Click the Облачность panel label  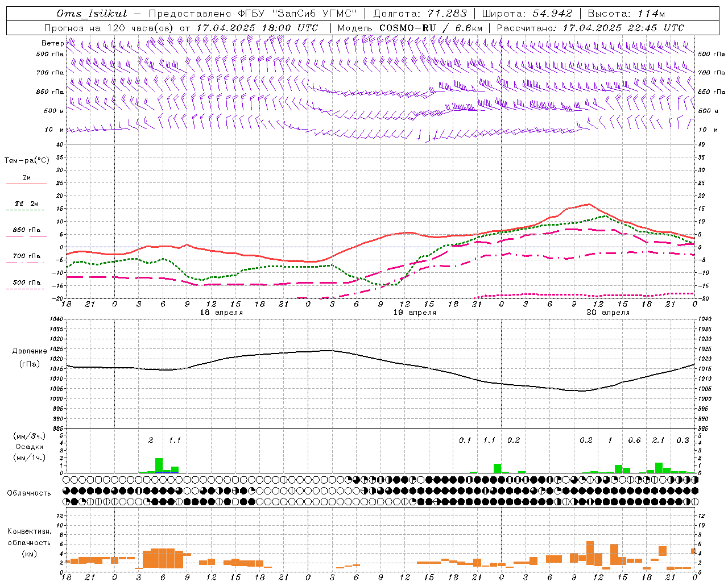pos(29,493)
